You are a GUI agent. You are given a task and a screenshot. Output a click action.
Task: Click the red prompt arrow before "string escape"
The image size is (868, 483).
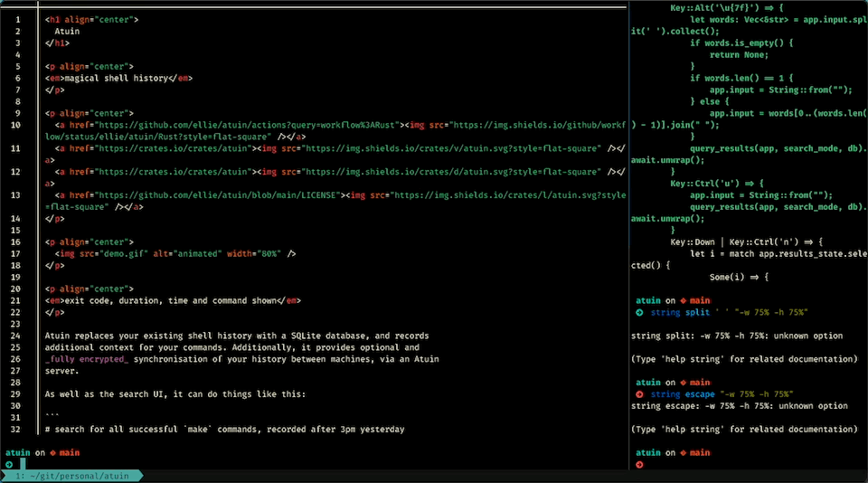639,394
